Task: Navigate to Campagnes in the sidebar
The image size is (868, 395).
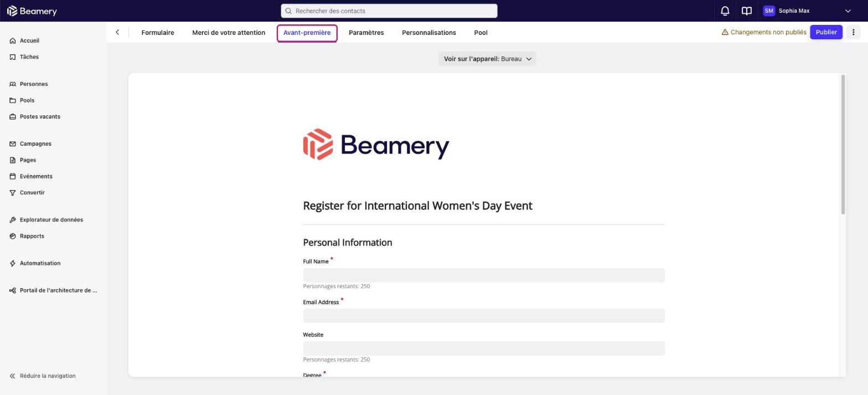Action: 35,144
